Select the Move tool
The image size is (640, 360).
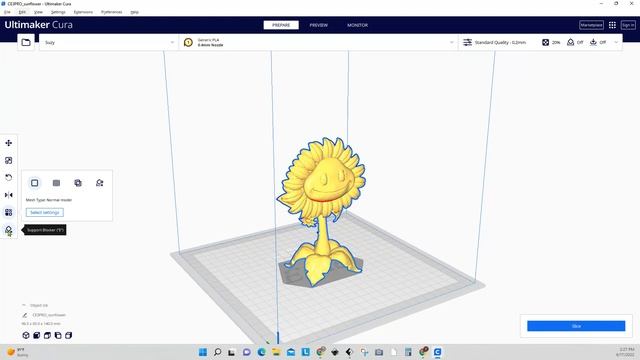[9, 143]
